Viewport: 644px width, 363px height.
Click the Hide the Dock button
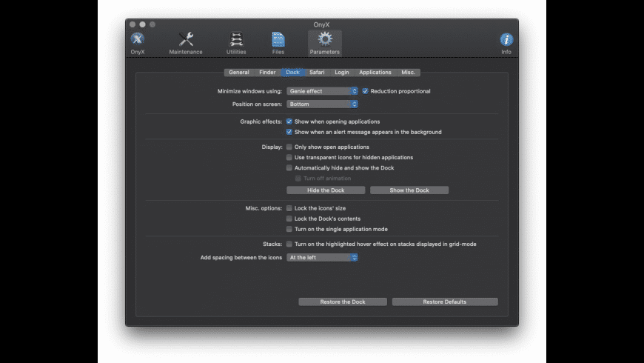tap(326, 190)
